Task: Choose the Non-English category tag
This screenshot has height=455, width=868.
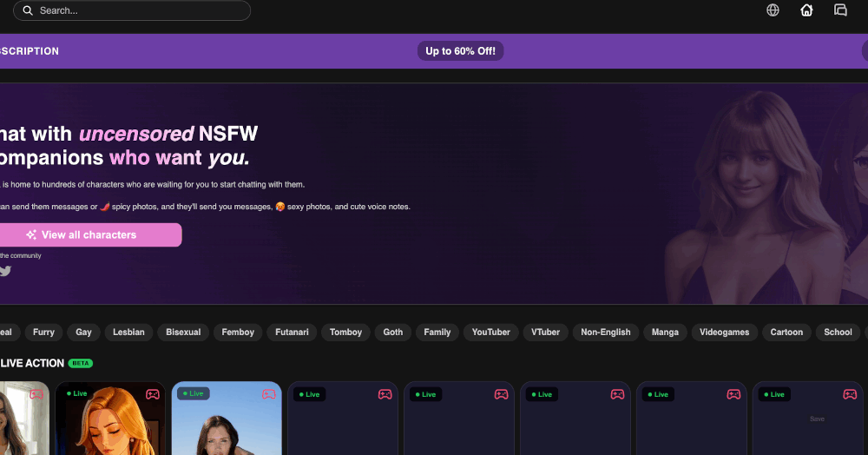Action: pos(606,332)
